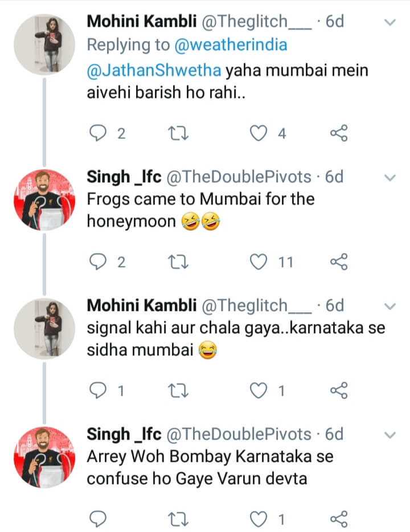The image size is (410, 532).
Task: Like the 'aivehi barish ho rahi' tweet
Action: pos(259,133)
